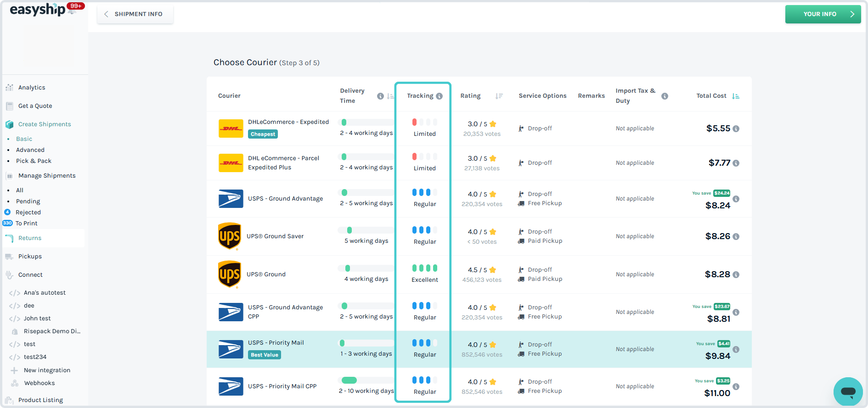The image size is (868, 408).
Task: Open Ana's autotest integration
Action: (45, 293)
